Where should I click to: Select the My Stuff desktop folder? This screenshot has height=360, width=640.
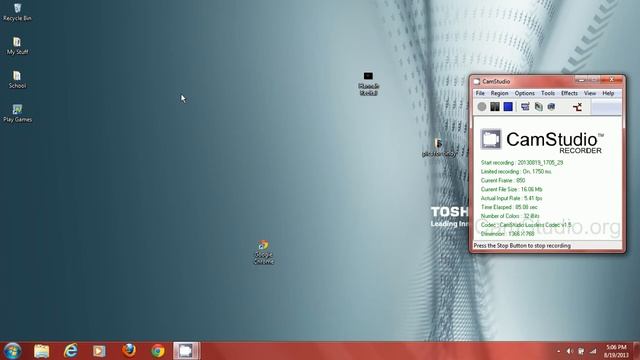(17, 46)
